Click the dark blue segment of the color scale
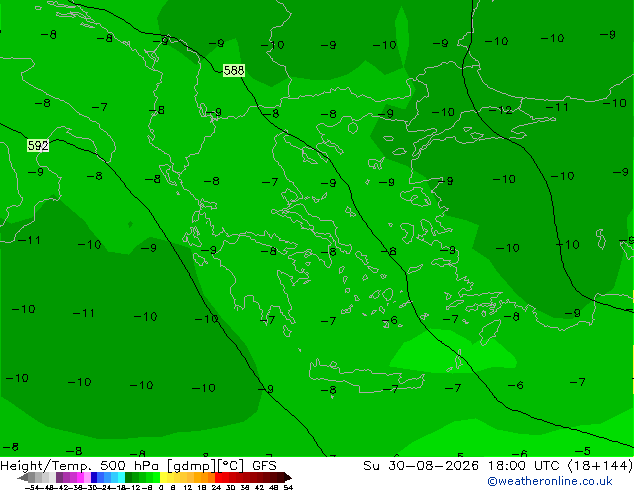The image size is (634, 490). click(94, 477)
